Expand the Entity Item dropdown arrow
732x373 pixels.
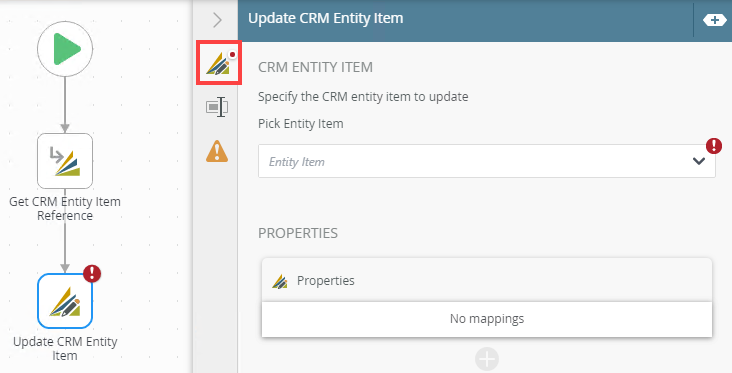coord(698,161)
